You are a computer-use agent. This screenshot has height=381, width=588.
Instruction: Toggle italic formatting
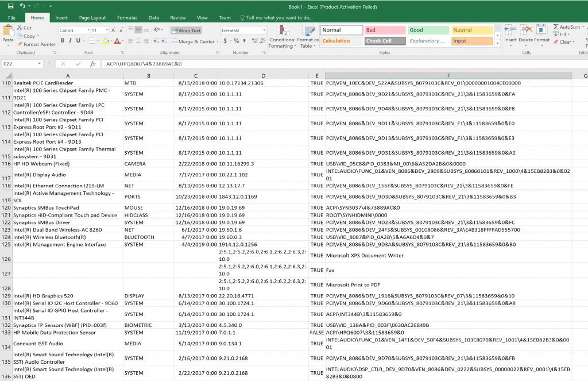tap(69, 41)
